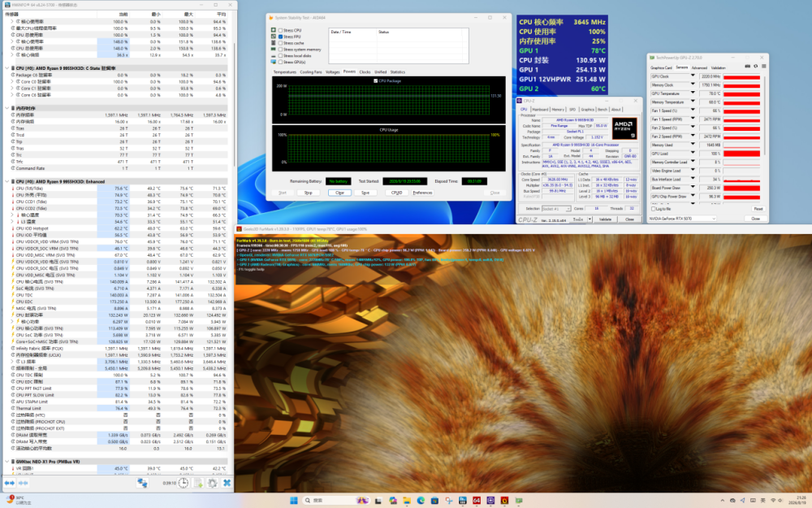Viewport: 812px width, 508px height.
Task: Toggle CPU Package graph checkbox
Action: tap(375, 80)
